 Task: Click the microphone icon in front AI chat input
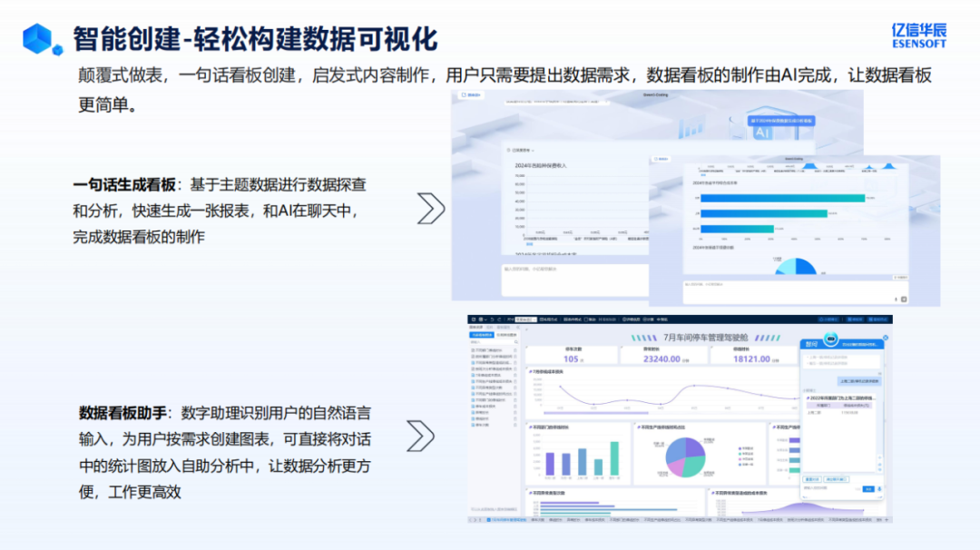pyautogui.click(x=896, y=300)
